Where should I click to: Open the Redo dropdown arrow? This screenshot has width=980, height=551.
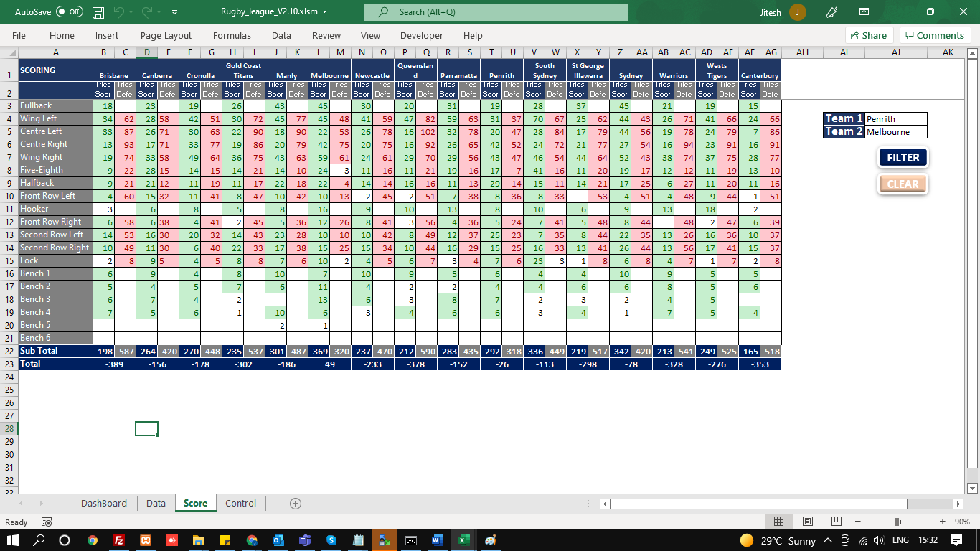pos(158,12)
